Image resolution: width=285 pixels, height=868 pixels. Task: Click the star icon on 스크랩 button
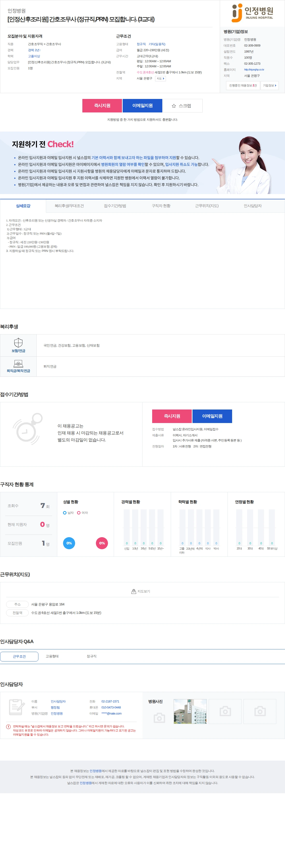coord(174,106)
